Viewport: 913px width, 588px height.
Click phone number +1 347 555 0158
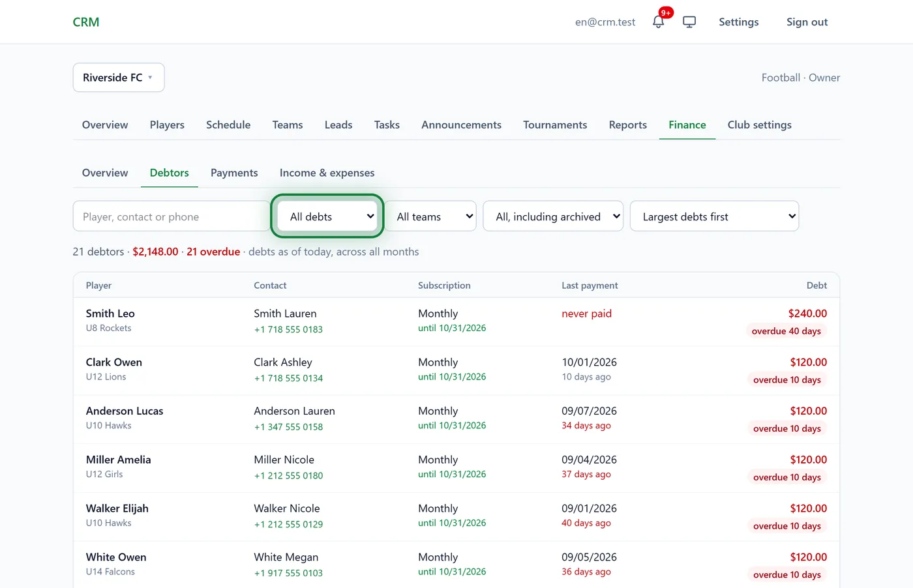pos(288,427)
